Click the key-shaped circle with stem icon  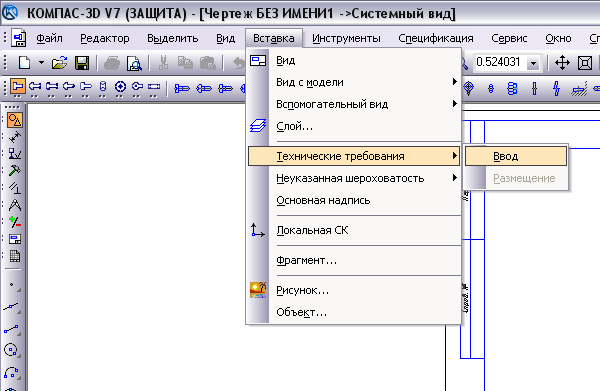137,86
